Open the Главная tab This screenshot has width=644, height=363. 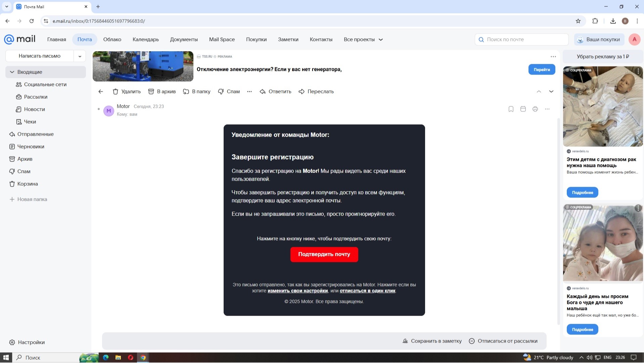pyautogui.click(x=57, y=39)
